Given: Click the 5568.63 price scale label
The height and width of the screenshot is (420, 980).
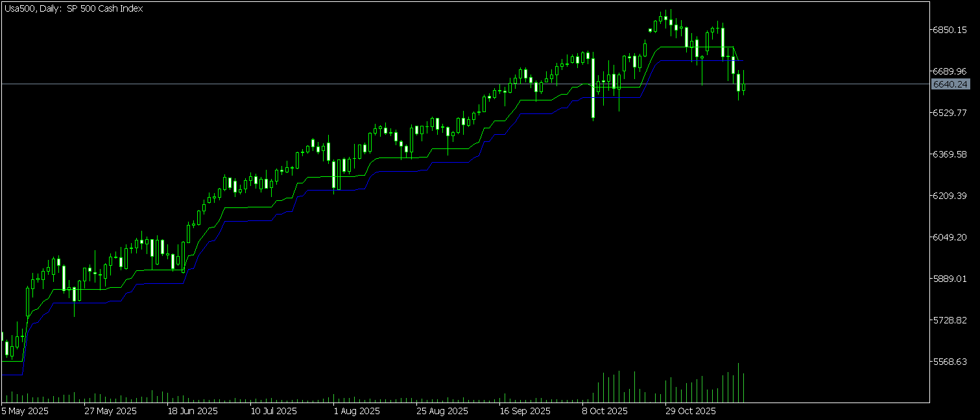Looking at the screenshot, I should (950, 362).
